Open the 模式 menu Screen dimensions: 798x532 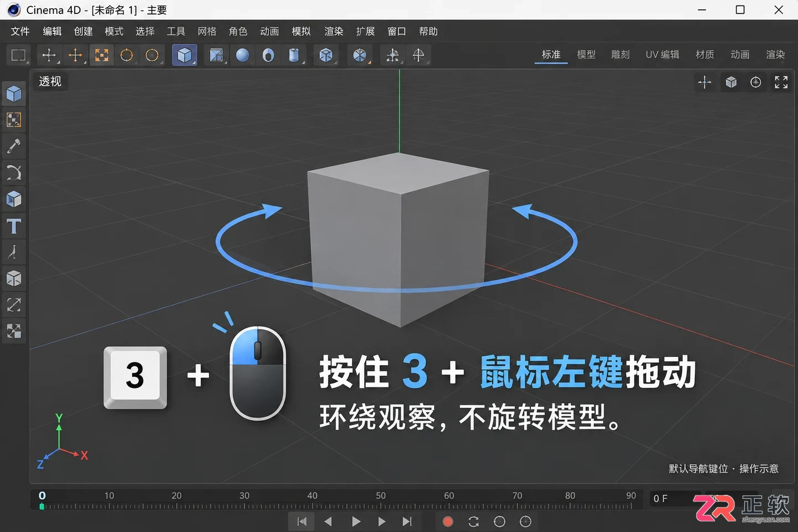point(114,32)
